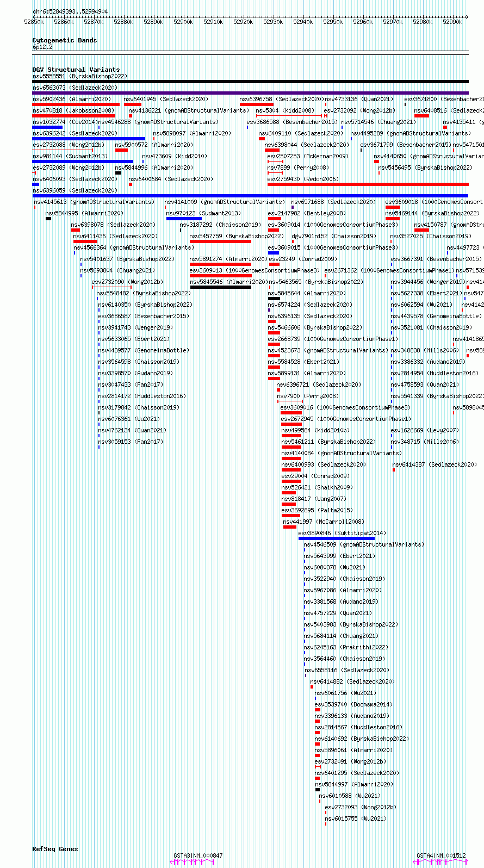Click the nsv5558551 (ByrskaBishop2022) variant label
The image size is (484, 868).
click(x=79, y=77)
